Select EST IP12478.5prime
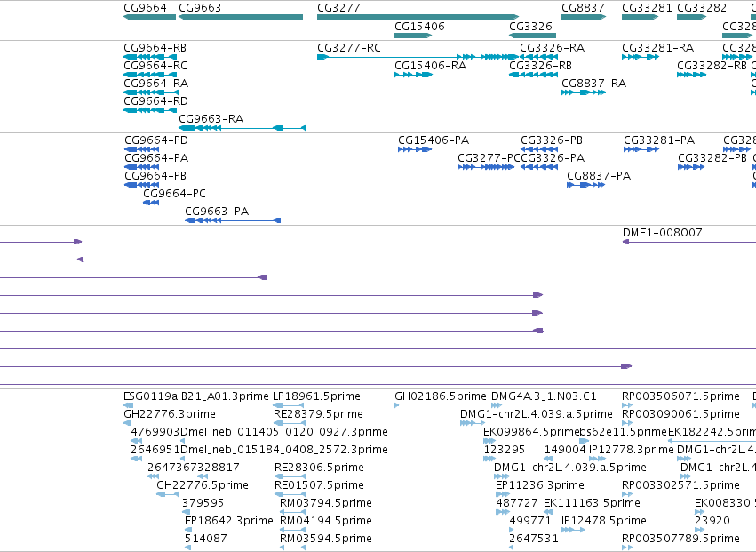Screen dimensions: 756x552 (603, 521)
